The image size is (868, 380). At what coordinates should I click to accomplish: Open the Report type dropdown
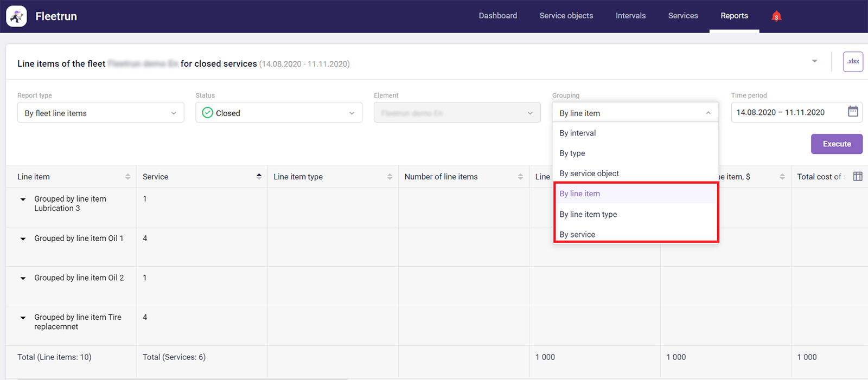click(x=100, y=113)
